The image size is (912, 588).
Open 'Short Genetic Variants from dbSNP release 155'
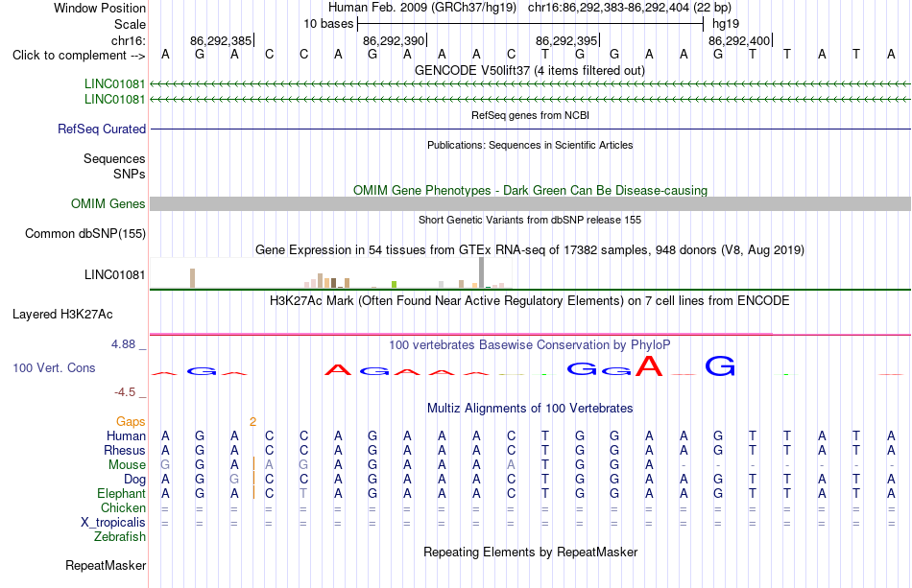pyautogui.click(x=530, y=220)
